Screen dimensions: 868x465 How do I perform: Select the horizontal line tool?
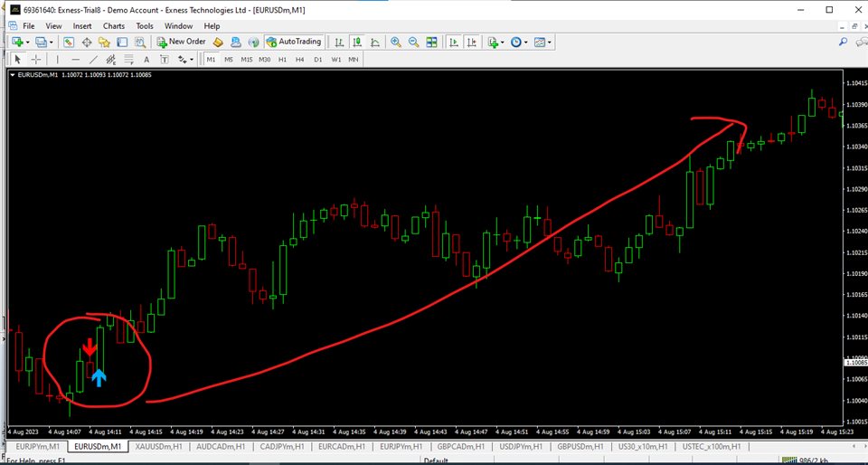[x=76, y=59]
